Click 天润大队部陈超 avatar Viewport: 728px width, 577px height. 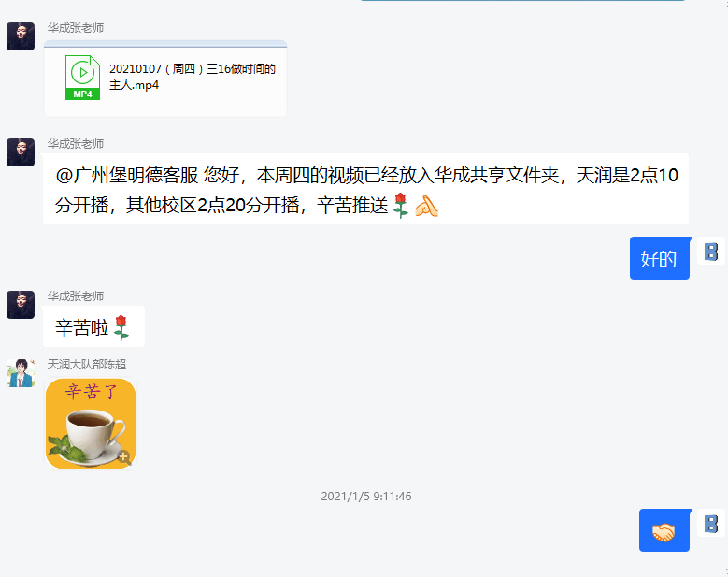(x=21, y=373)
